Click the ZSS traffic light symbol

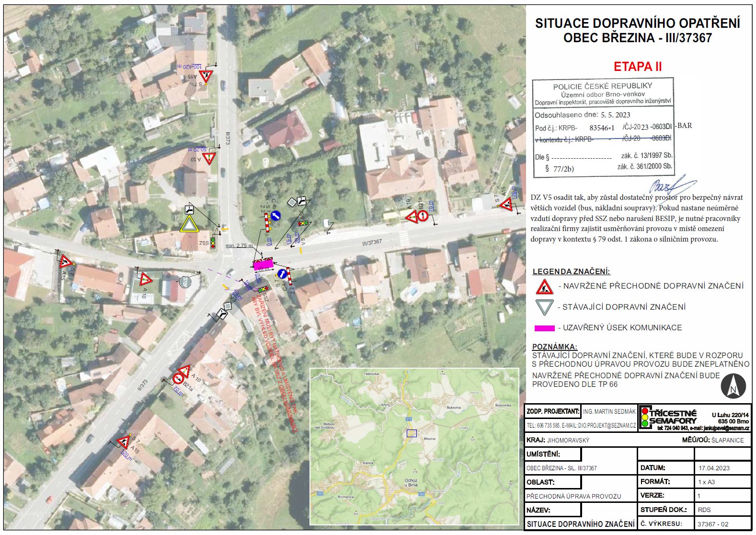pyautogui.click(x=213, y=243)
